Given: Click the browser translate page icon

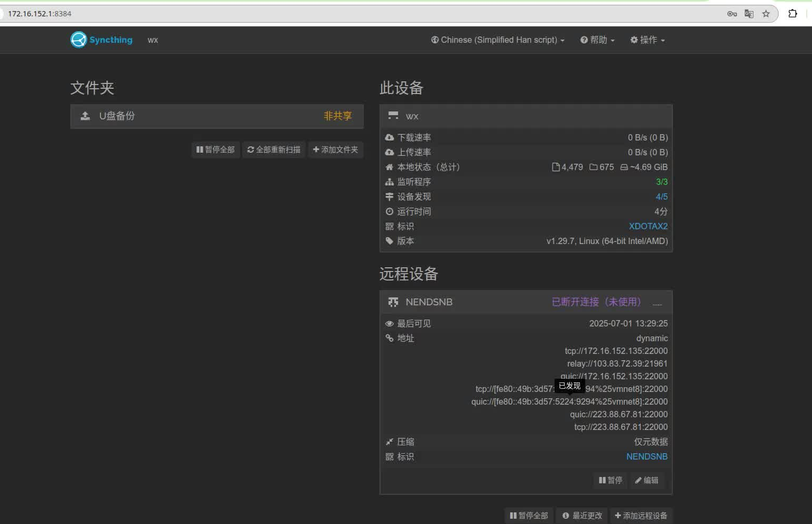Looking at the screenshot, I should point(749,14).
